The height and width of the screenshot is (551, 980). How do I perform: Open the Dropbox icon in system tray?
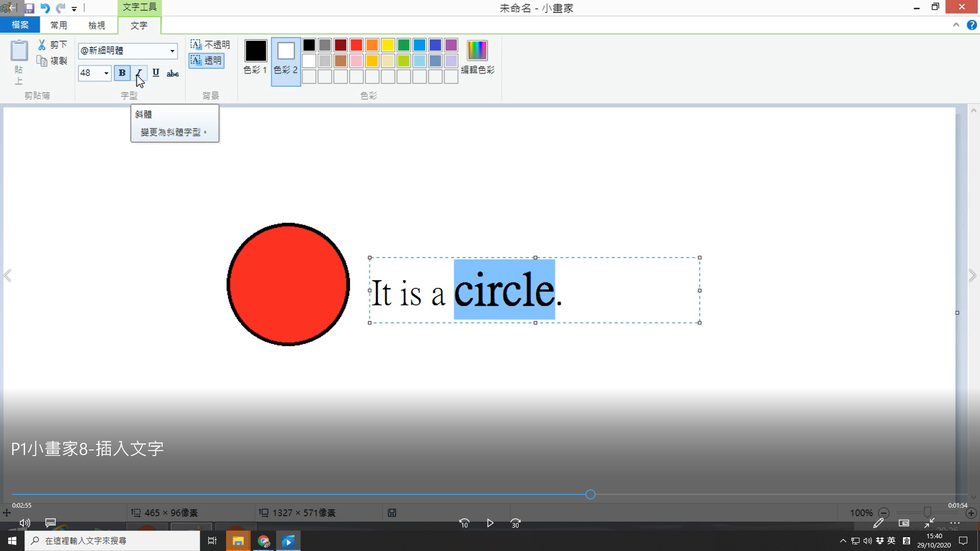point(880,541)
